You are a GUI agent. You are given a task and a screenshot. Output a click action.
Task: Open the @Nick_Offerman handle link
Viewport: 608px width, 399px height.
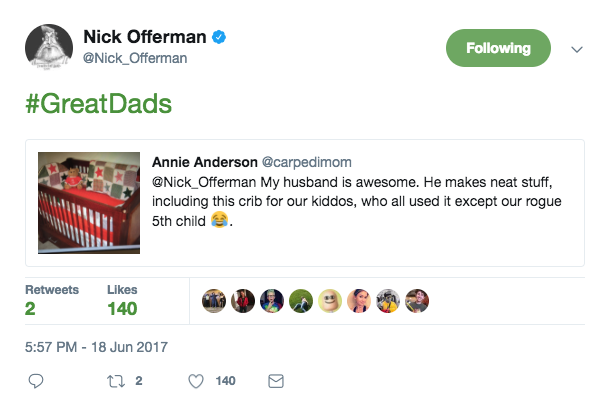(135, 58)
